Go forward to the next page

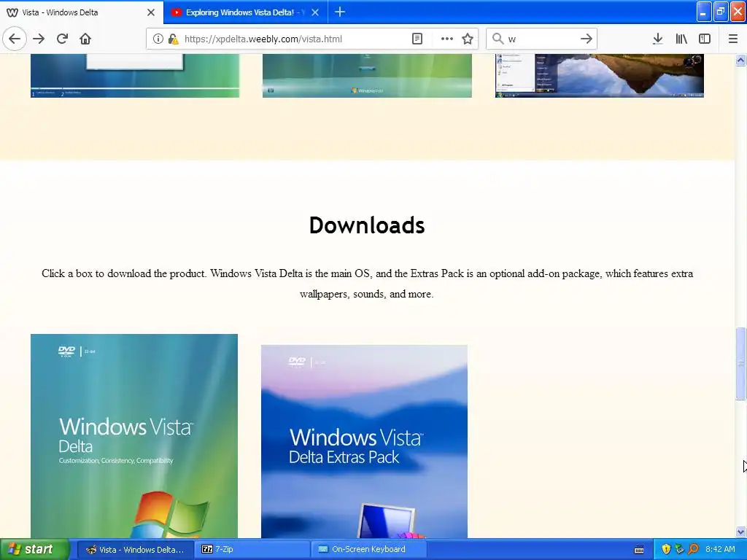39,39
